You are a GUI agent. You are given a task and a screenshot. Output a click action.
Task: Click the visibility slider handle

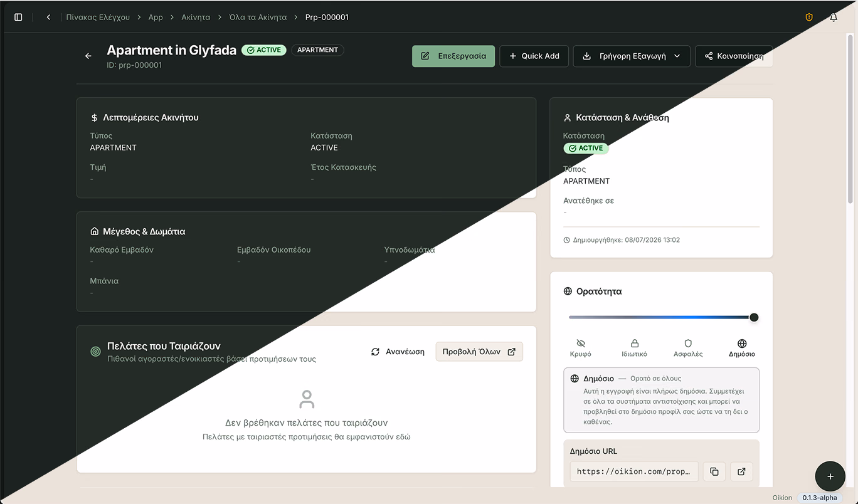pyautogui.click(x=754, y=317)
